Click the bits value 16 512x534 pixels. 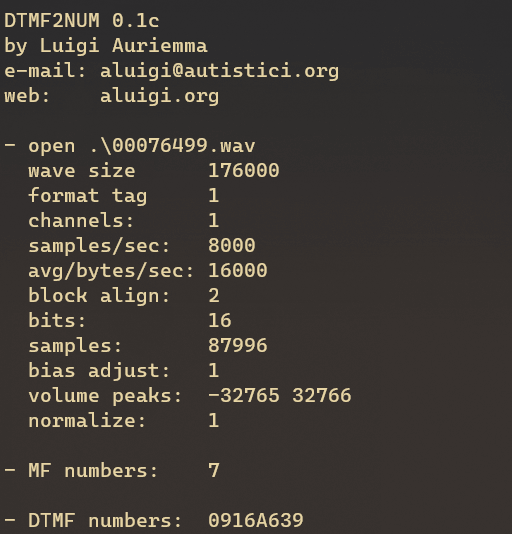(x=220, y=320)
